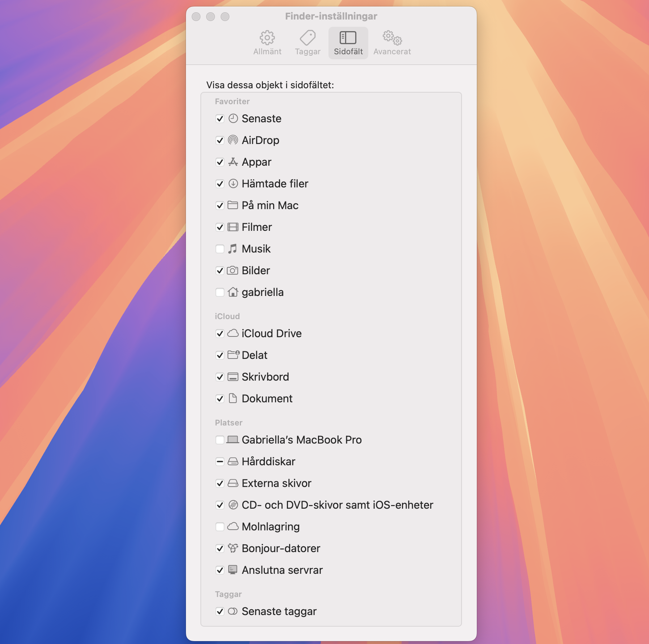Viewport: 649px width, 644px height.
Task: Enable the gabriella home folder checkbox
Action: 220,292
